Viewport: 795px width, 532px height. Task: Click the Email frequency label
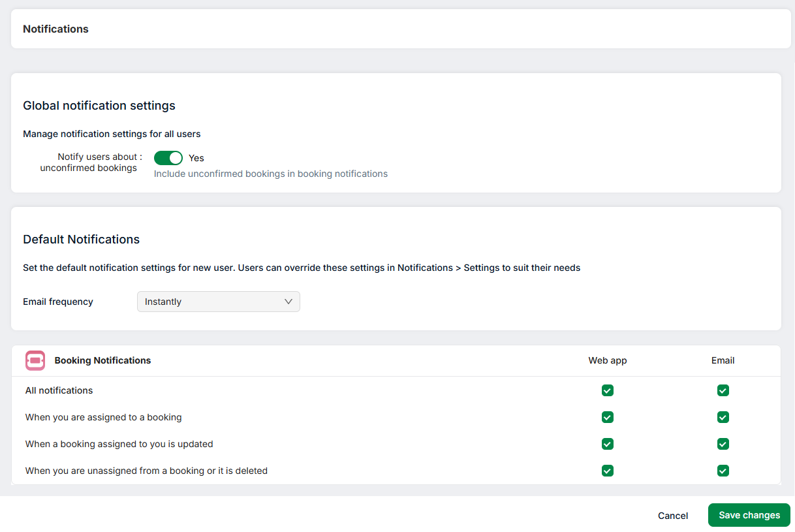[58, 302]
